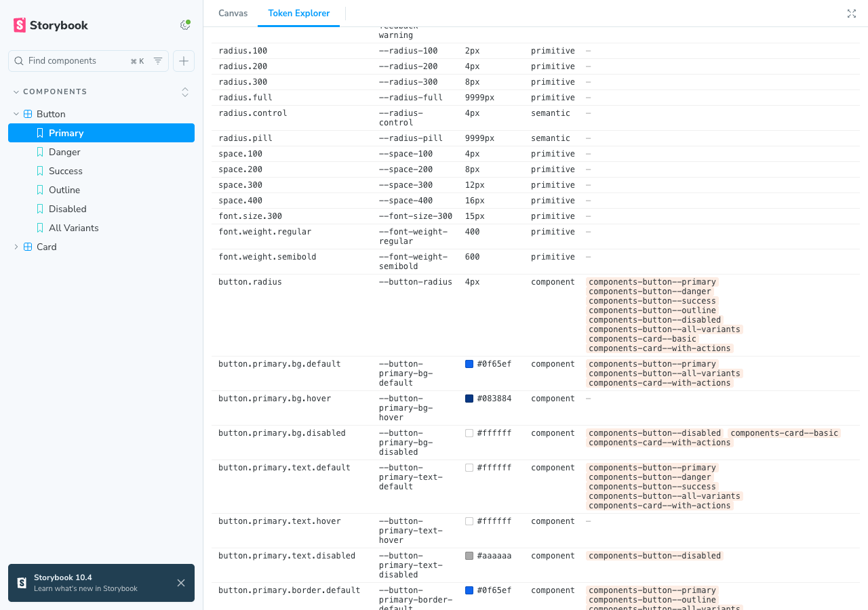Open the All Variants story

[101, 228]
